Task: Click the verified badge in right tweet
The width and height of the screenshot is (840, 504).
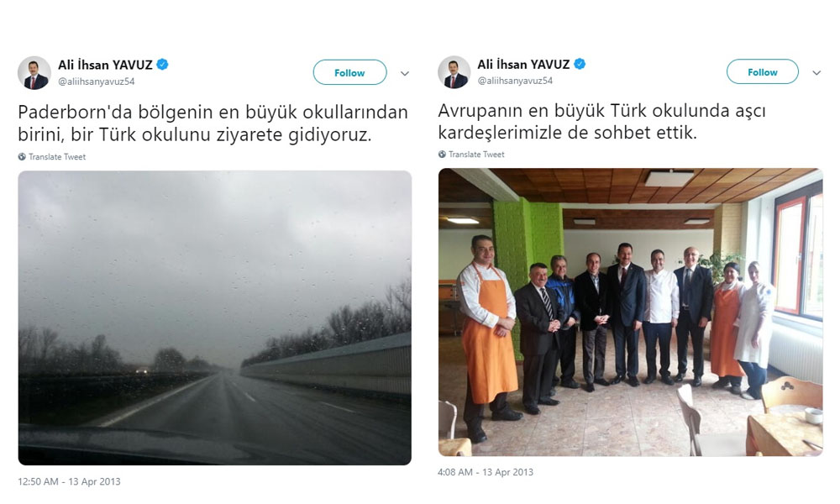Action: point(580,65)
